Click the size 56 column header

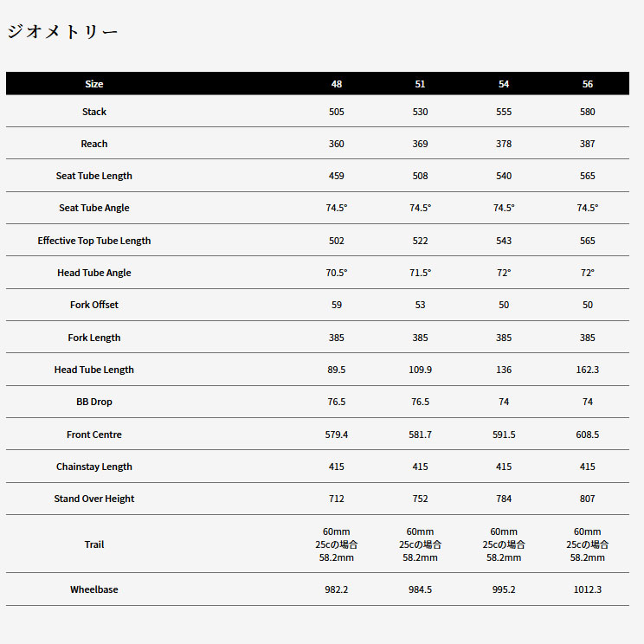click(x=588, y=84)
